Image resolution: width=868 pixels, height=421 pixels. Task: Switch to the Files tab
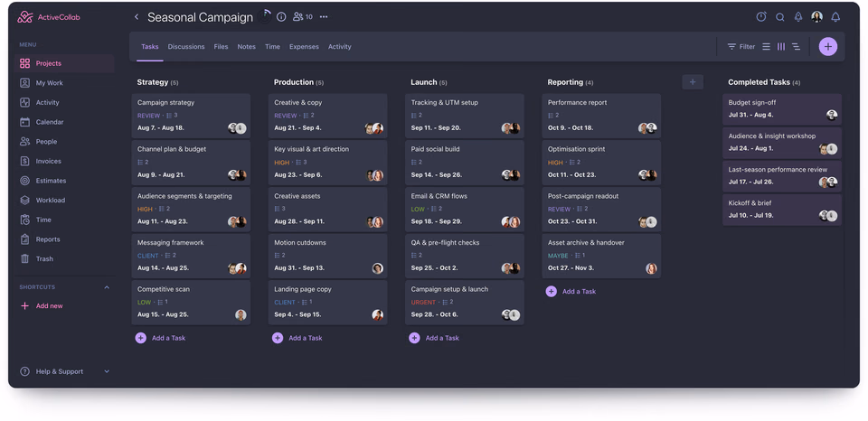tap(221, 47)
